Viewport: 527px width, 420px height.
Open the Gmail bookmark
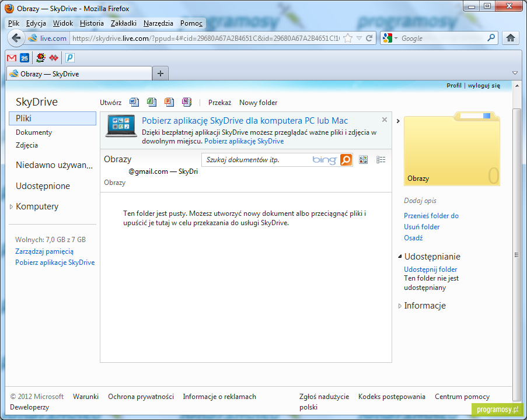12,58
